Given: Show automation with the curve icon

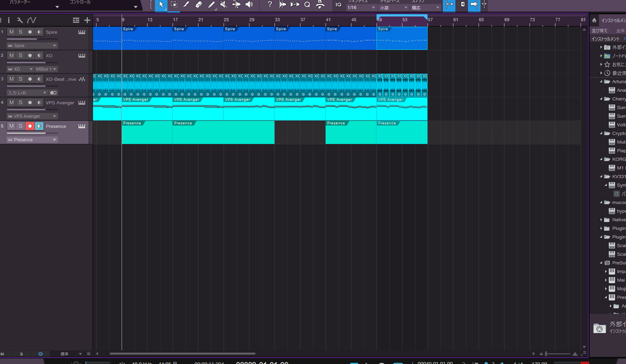Looking at the screenshot, I should click(32, 20).
